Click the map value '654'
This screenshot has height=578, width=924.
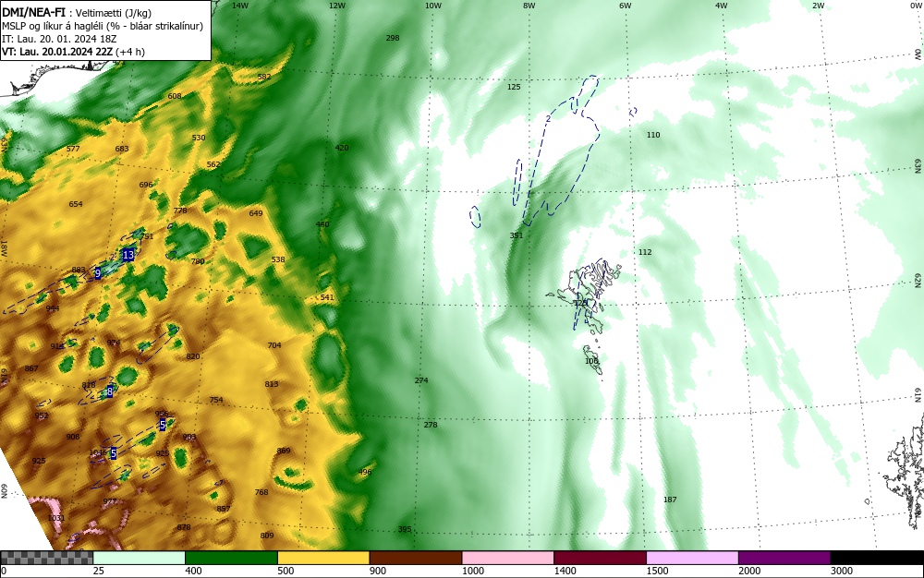pos(76,204)
